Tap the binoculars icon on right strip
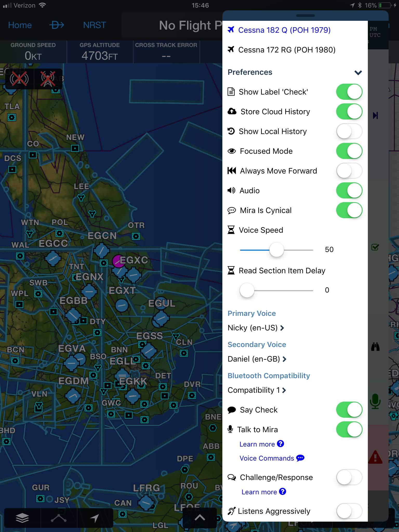399x532 pixels. click(x=375, y=347)
